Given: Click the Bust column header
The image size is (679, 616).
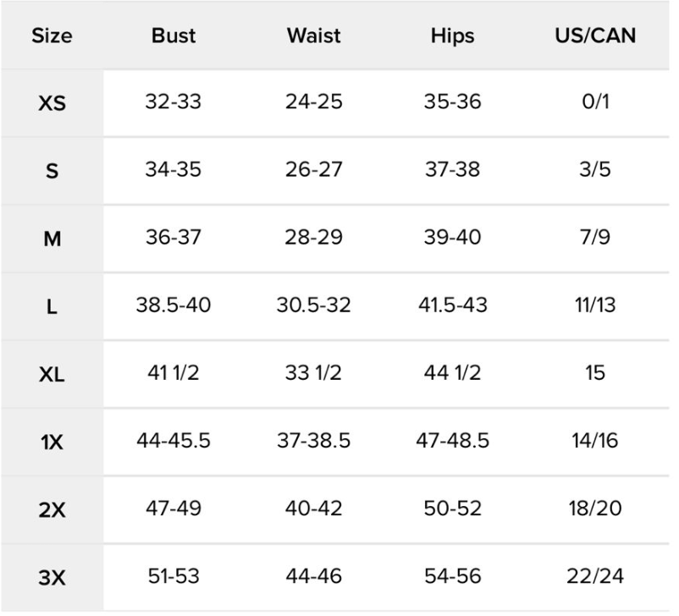Looking at the screenshot, I should 174,36.
